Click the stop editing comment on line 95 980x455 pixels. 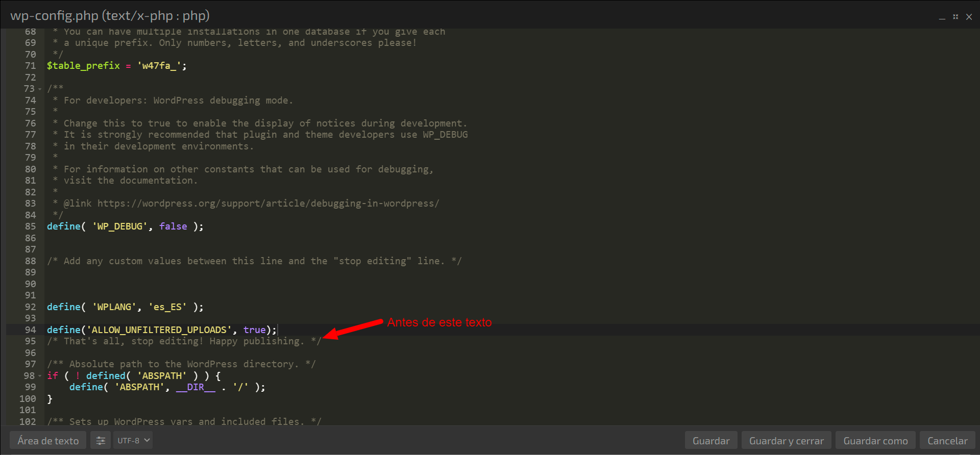pos(184,341)
